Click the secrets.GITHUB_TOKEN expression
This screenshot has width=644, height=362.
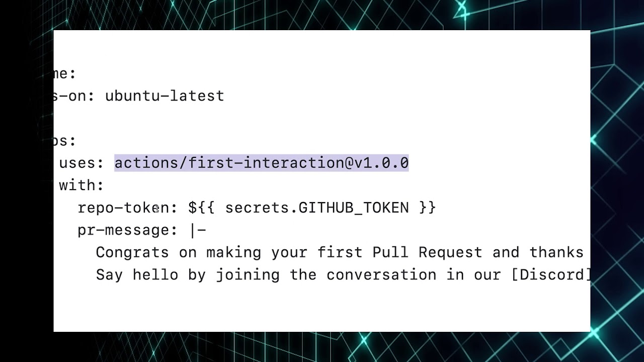(317, 208)
